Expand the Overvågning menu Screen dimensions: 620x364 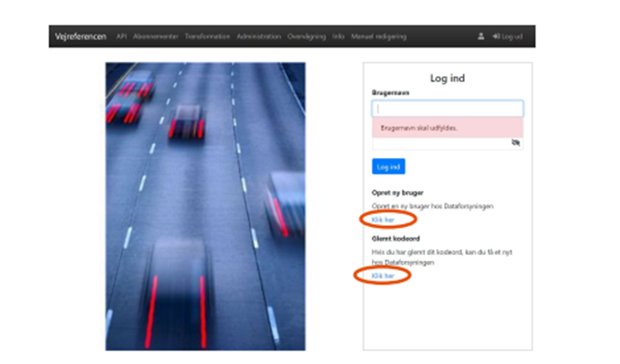[307, 37]
